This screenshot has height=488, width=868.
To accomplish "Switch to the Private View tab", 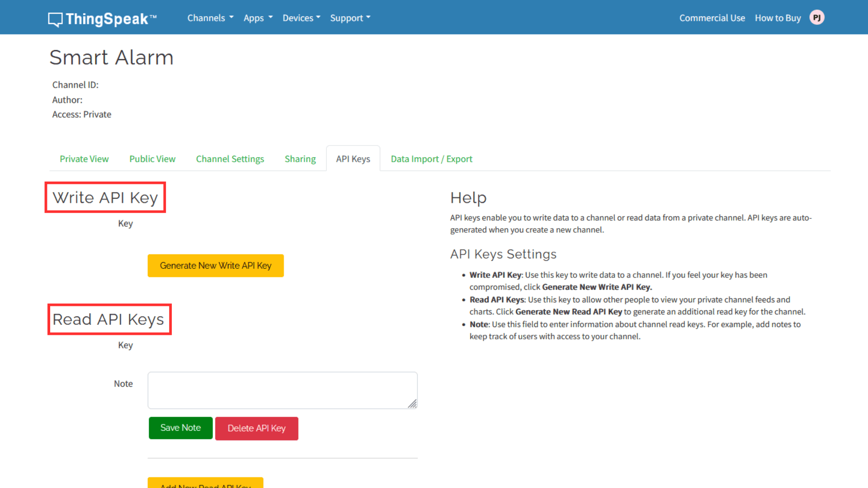I will (84, 159).
